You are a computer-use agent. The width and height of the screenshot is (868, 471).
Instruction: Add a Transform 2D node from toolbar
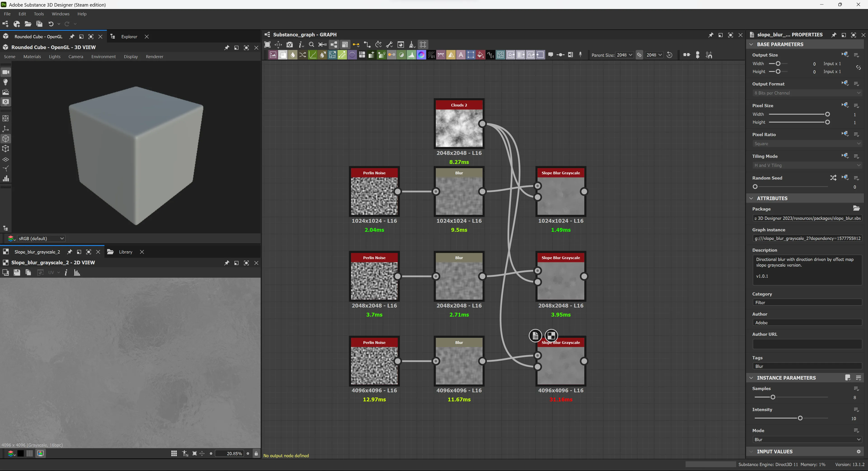click(471, 55)
